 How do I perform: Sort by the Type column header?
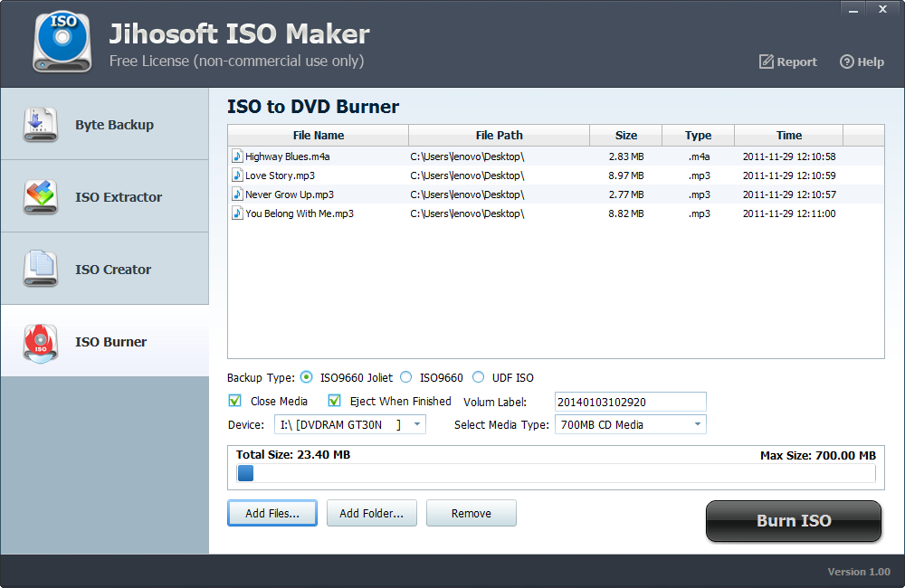point(698,135)
